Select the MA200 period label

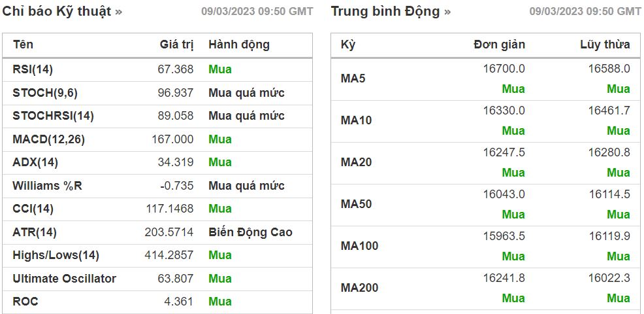[x=359, y=288]
